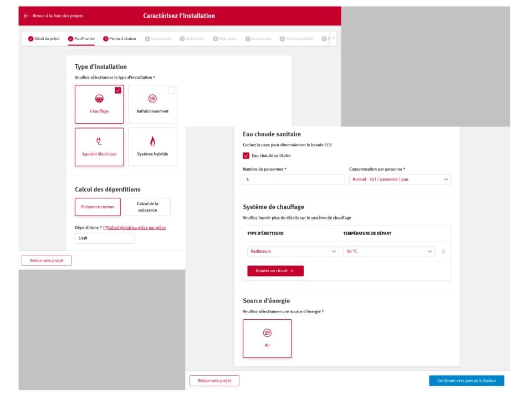Tick the empty checkbox on Rafraîchissement tile
Viewport: 532px width, 399px height.
pyautogui.click(x=171, y=90)
